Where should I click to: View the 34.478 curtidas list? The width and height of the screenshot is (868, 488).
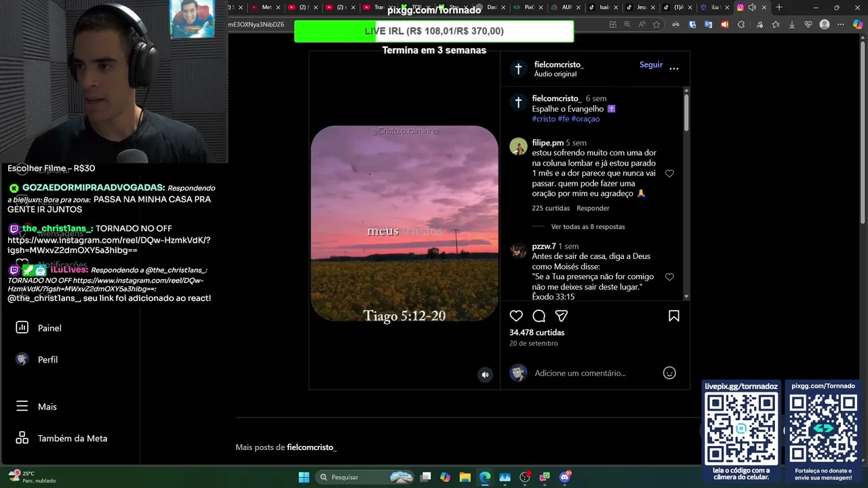click(537, 332)
